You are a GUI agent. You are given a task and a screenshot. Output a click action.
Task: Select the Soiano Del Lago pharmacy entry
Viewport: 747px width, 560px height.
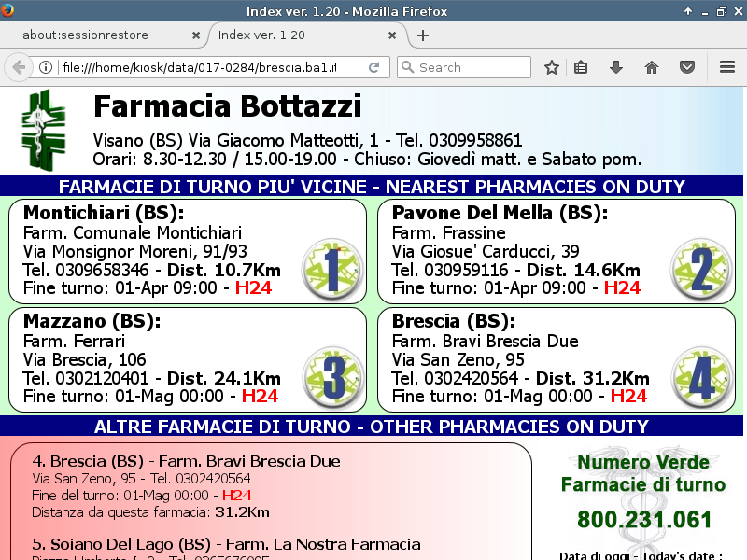coord(226,544)
